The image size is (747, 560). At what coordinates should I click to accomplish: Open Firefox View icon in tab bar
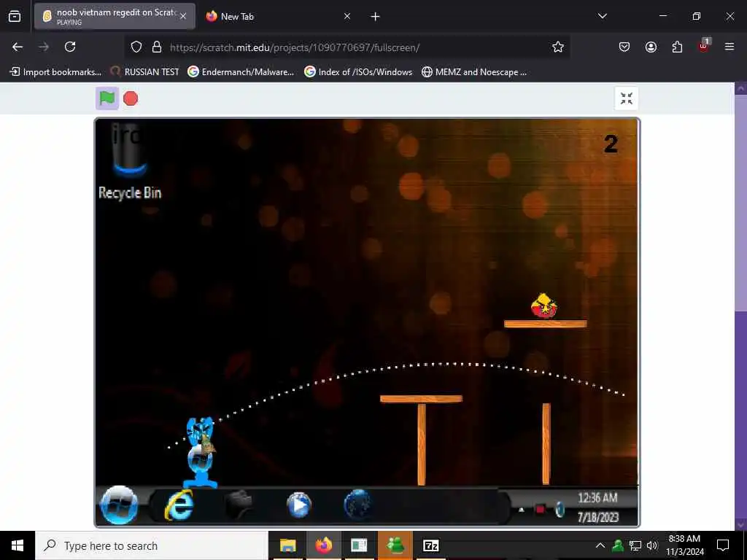pyautogui.click(x=15, y=17)
